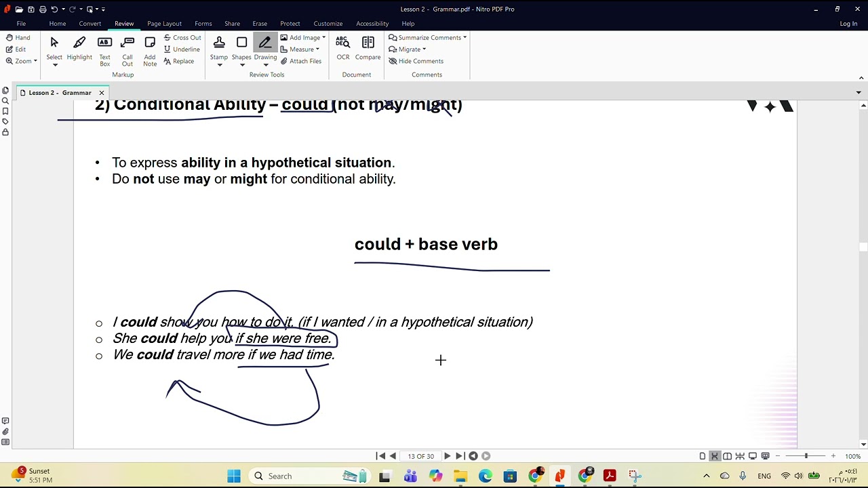868x488 pixels.
Task: Print from the quick access toolbar
Action: (43, 9)
